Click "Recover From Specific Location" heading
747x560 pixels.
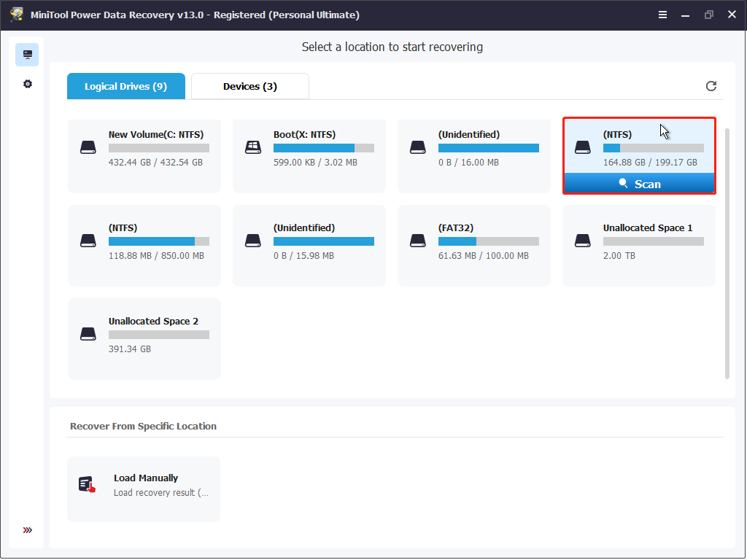point(143,426)
